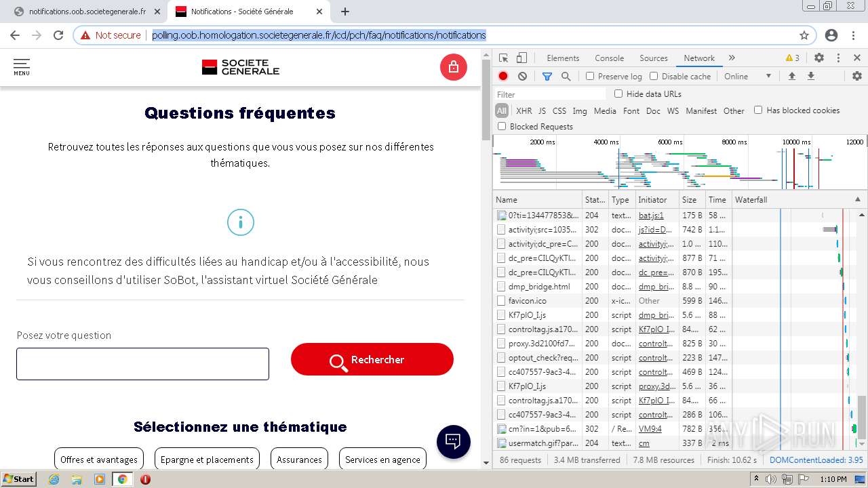Filter requests by CSS

tap(559, 110)
